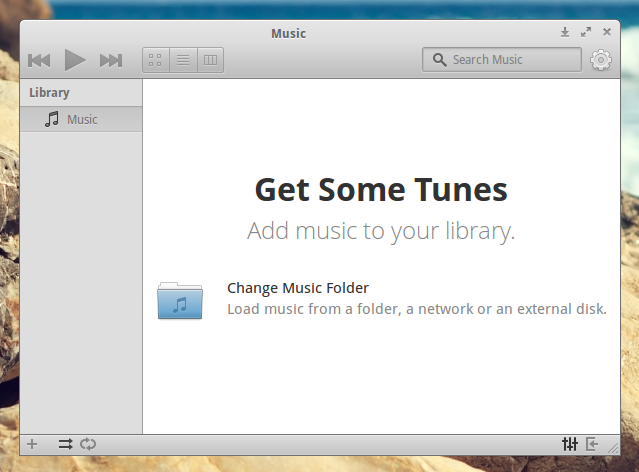Select Music in the Library sidebar

81,119
